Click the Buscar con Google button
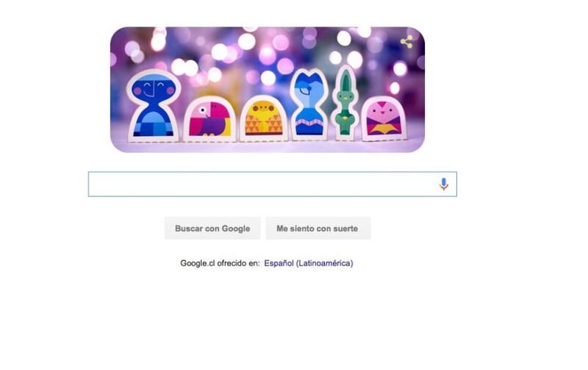 pyautogui.click(x=212, y=228)
